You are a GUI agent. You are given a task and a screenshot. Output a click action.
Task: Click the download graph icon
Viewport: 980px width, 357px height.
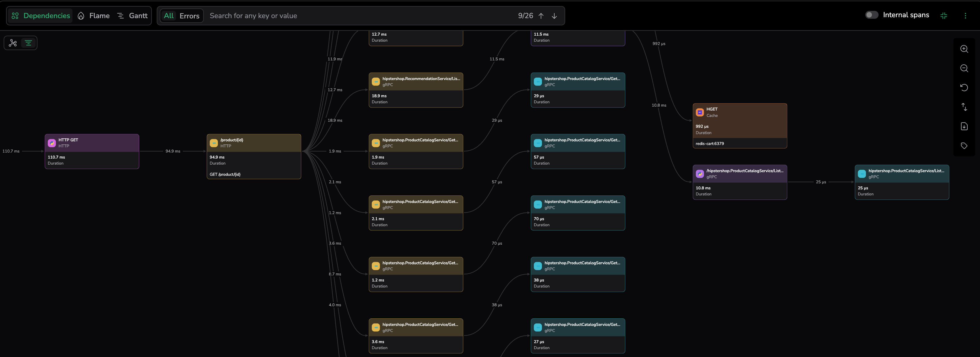(x=964, y=126)
